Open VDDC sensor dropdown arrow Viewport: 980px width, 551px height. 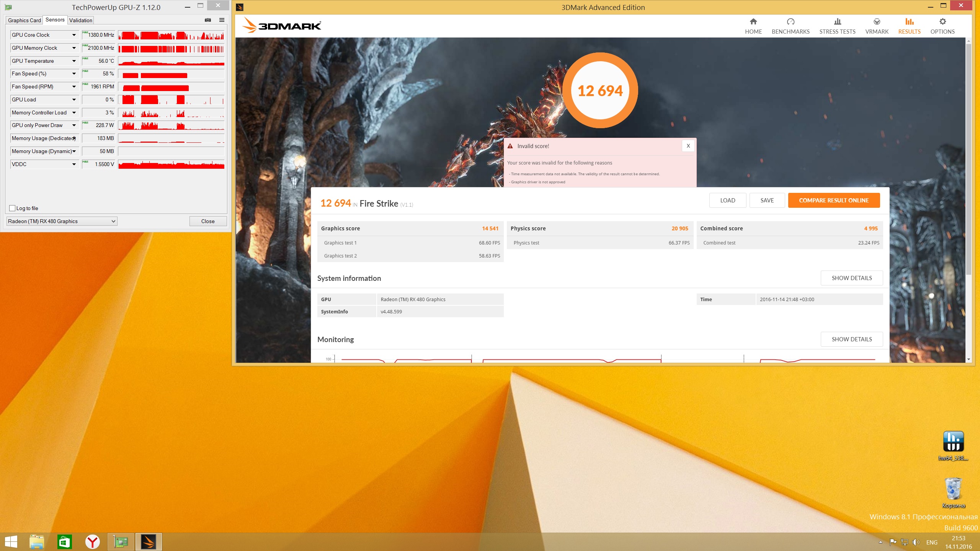tap(74, 164)
